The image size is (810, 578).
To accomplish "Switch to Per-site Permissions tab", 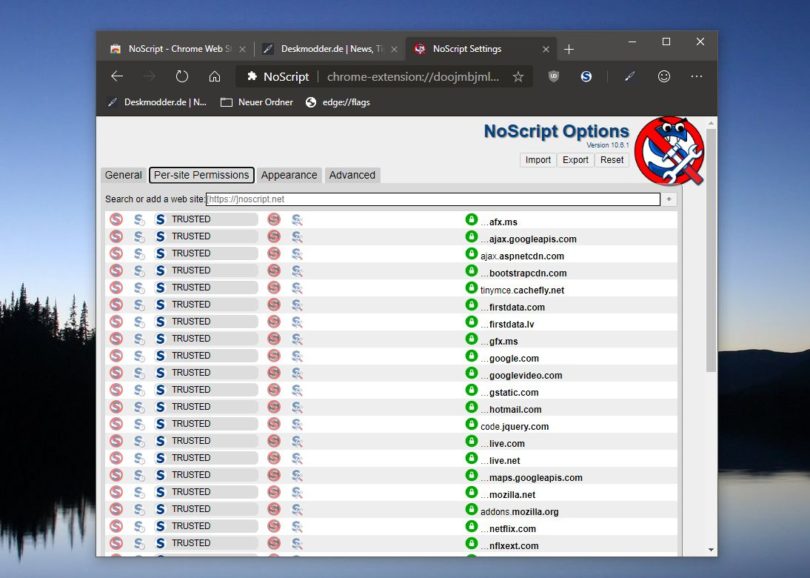I will pyautogui.click(x=201, y=175).
